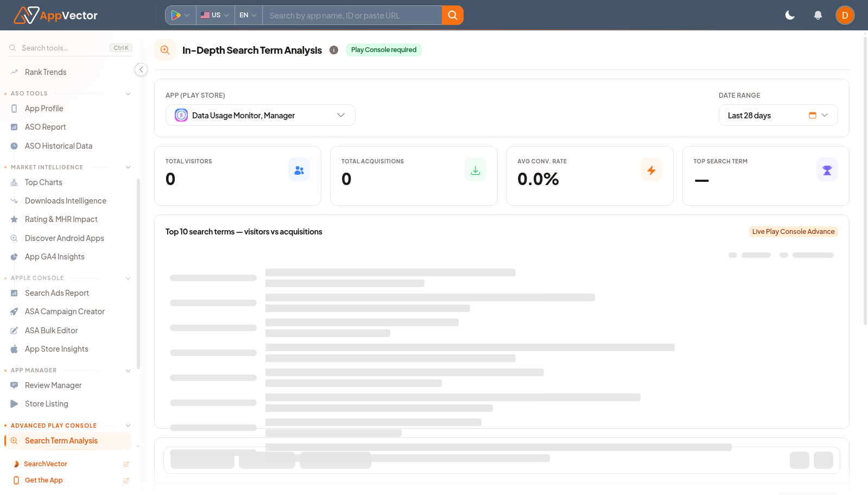Click the Play Console required badge

(x=384, y=50)
